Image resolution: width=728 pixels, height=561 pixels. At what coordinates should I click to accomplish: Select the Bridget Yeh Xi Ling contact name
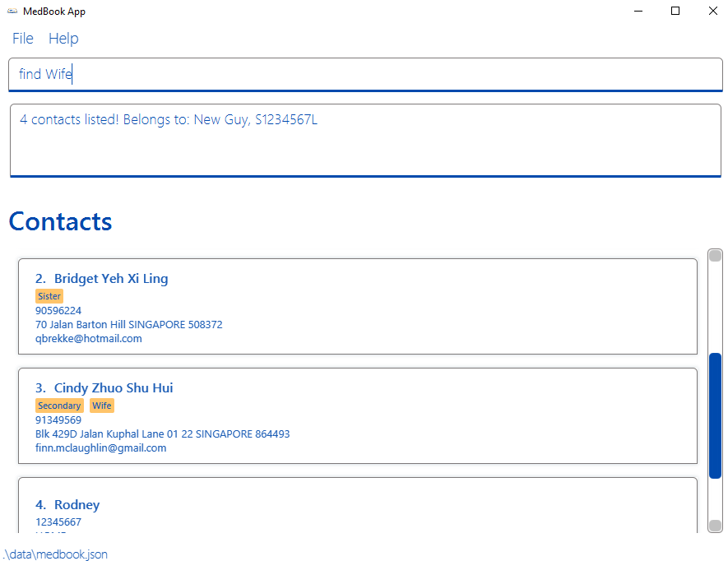point(111,279)
